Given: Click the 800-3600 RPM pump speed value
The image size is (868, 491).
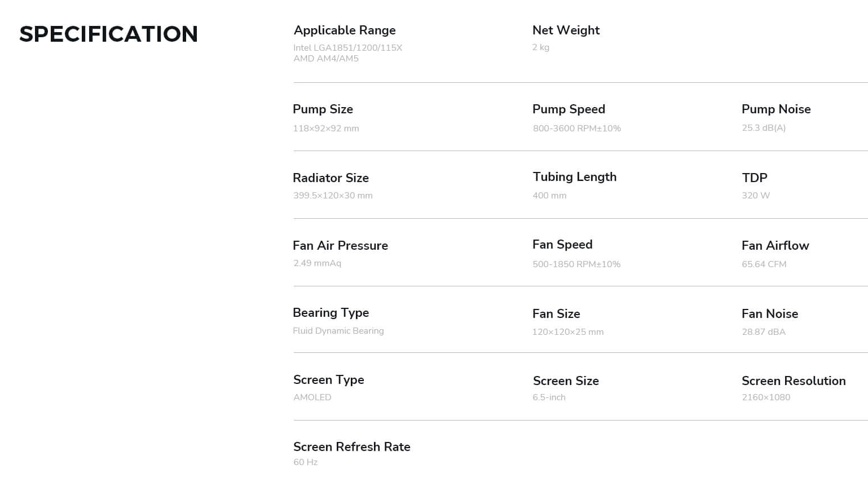Looking at the screenshot, I should 576,129.
